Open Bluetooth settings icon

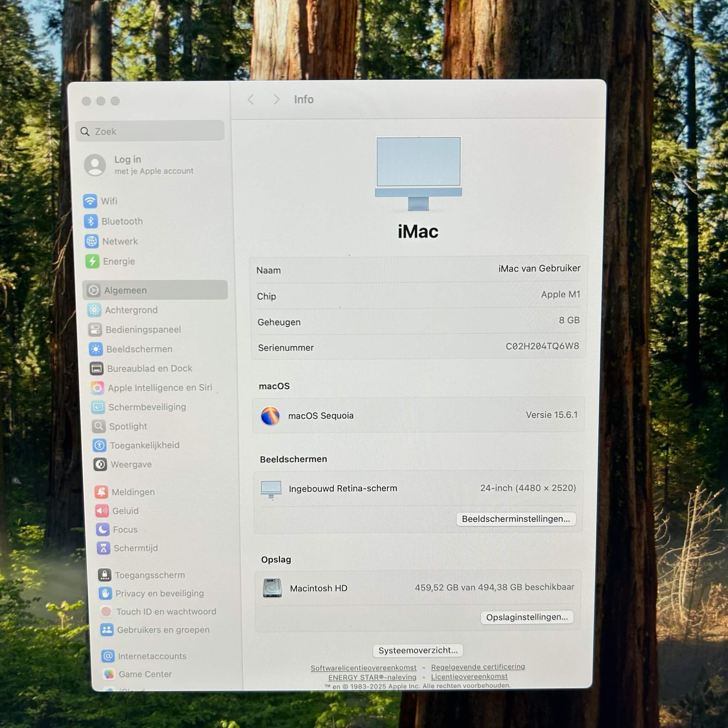pos(91,221)
